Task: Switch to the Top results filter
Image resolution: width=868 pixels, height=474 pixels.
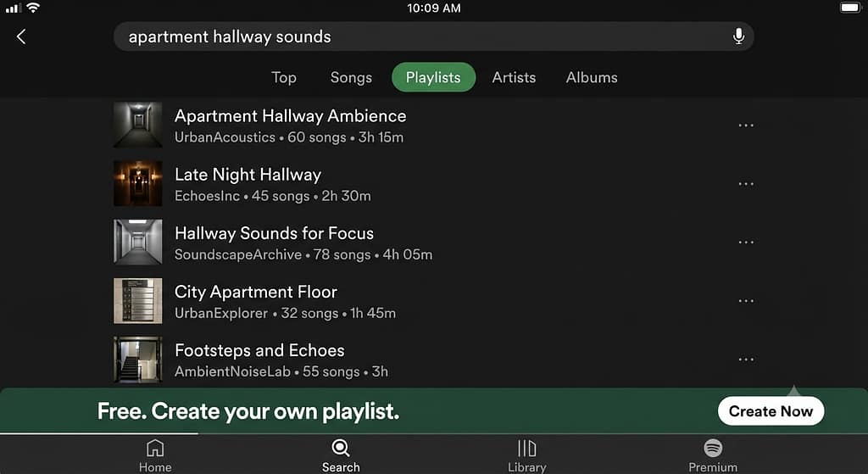Action: [x=283, y=77]
